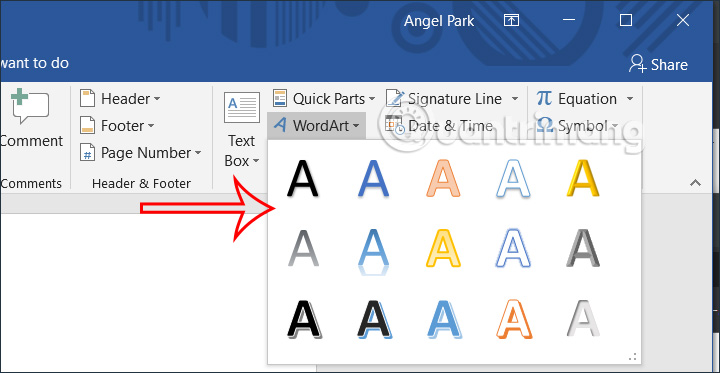Click the Date & Time label
This screenshot has height=373, width=720.
451,126
